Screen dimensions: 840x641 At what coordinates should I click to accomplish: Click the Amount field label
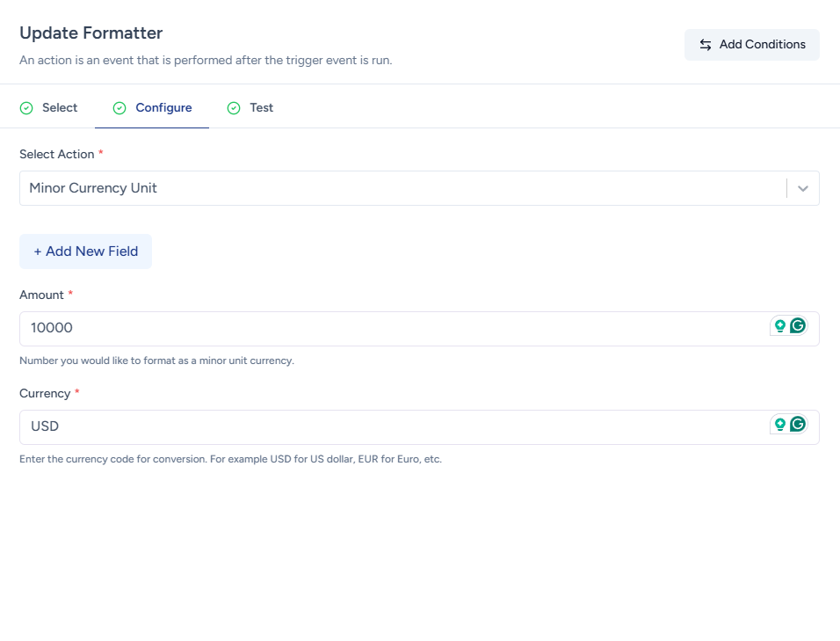[41, 295]
